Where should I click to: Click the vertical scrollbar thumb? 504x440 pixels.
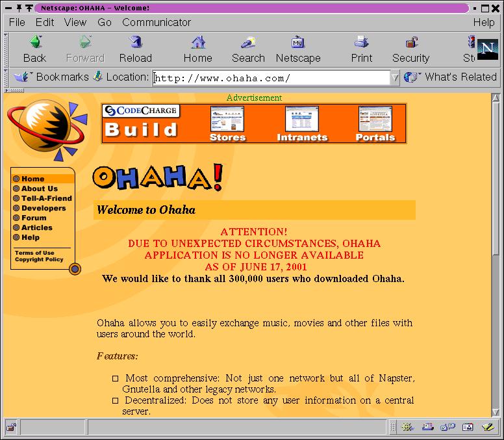(x=496, y=179)
